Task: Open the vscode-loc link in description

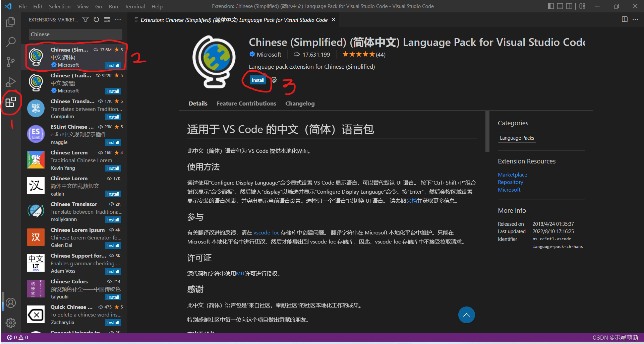Action: point(266,232)
